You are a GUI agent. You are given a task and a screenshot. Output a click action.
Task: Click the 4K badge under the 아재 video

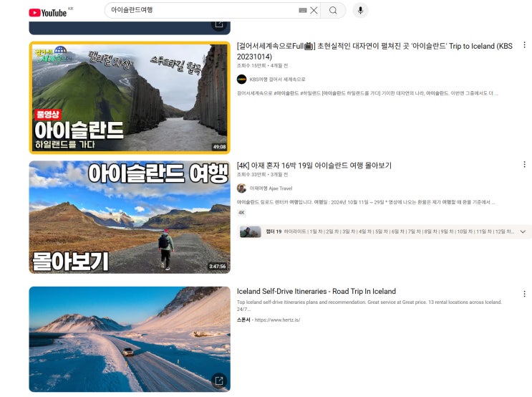(241, 213)
